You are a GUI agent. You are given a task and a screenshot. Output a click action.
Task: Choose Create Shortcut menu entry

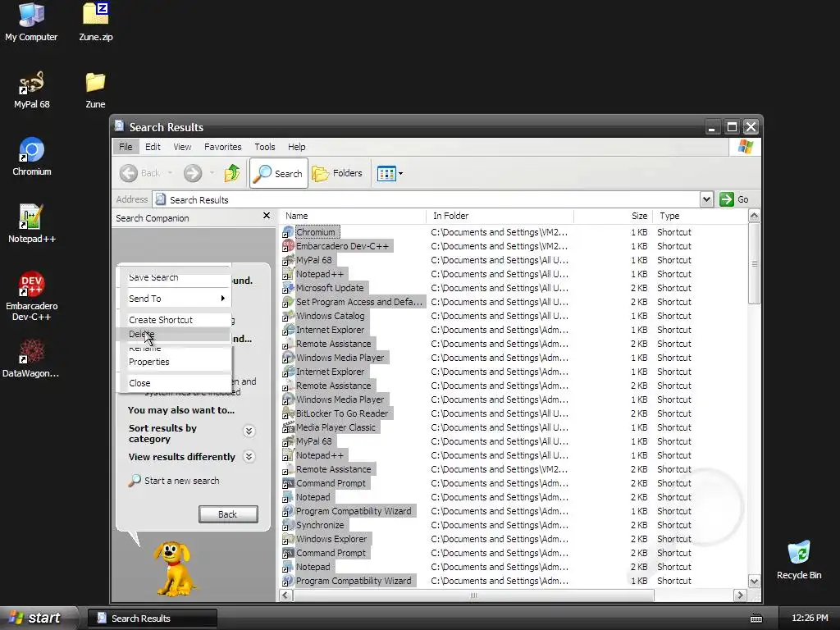pyautogui.click(x=175, y=320)
